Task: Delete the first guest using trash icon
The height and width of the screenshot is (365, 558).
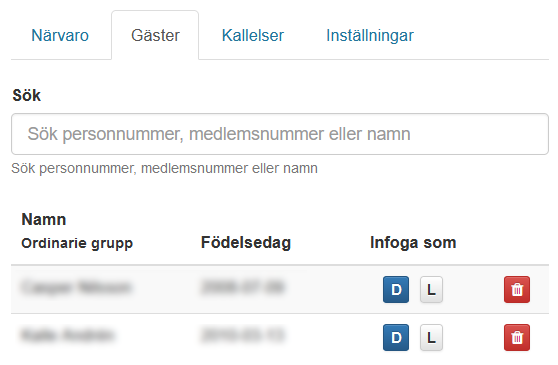Action: pos(517,289)
